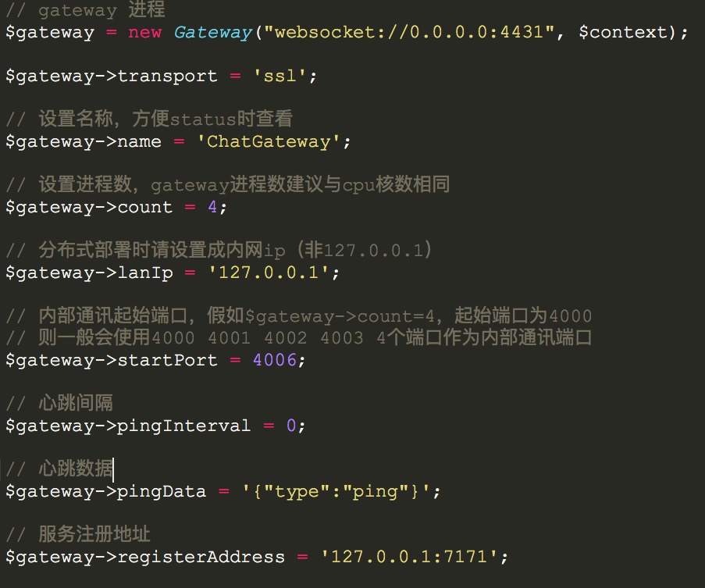Click the count value 4
705x588 pixels.
[x=212, y=207]
